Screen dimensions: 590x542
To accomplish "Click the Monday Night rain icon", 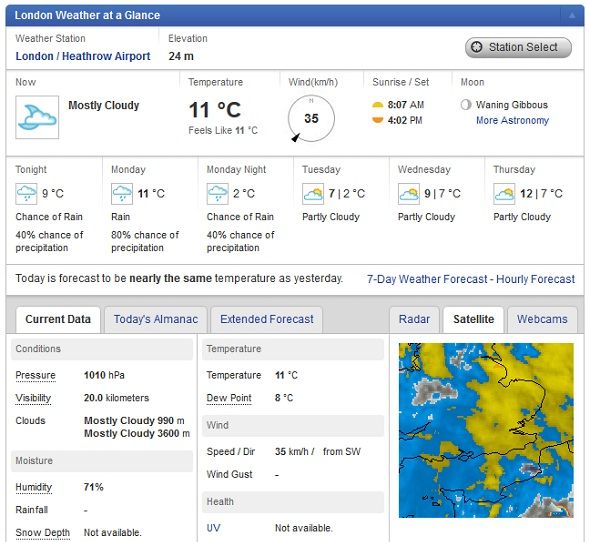I will tap(217, 193).
